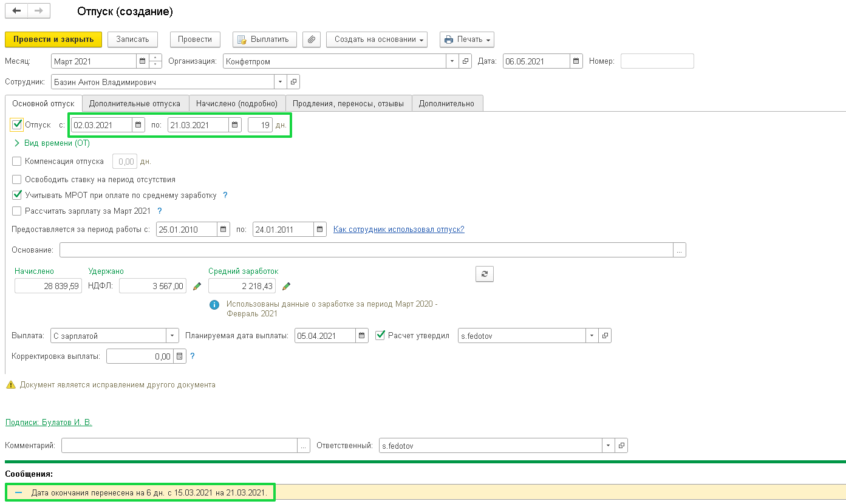Open the Создать на основании dropdown

pos(377,39)
